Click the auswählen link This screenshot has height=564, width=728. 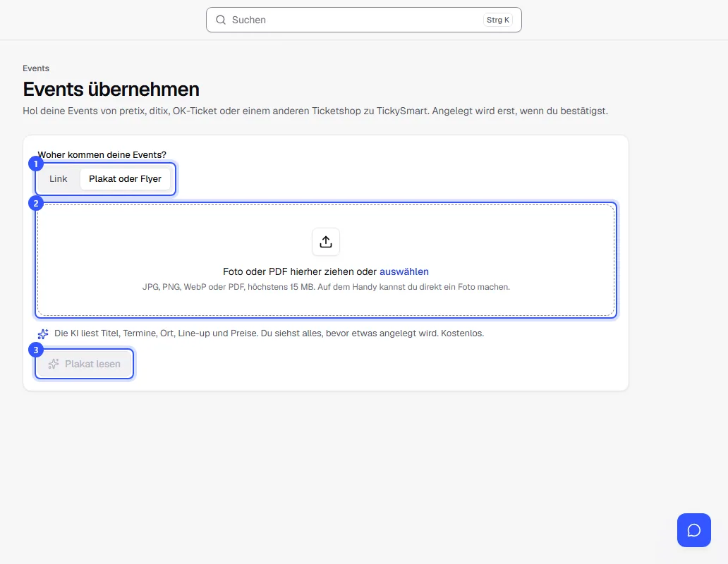(404, 272)
